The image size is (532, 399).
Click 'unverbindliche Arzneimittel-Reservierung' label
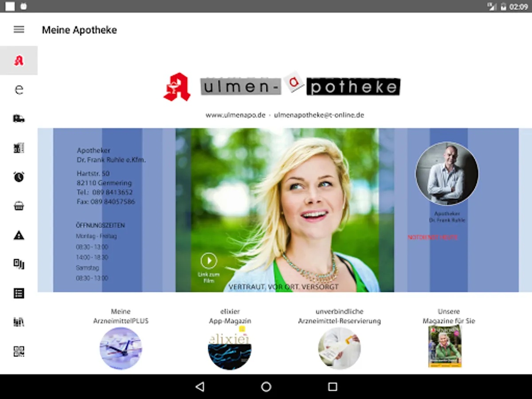click(340, 316)
